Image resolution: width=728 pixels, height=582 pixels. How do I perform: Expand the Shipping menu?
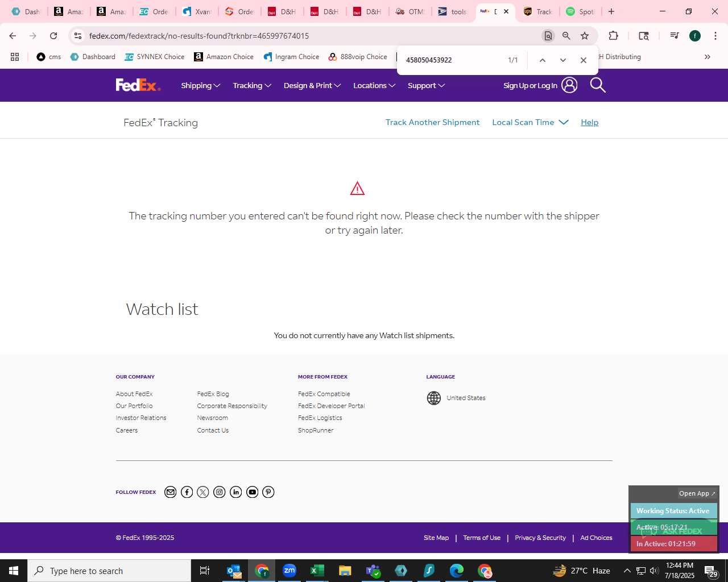tap(201, 86)
